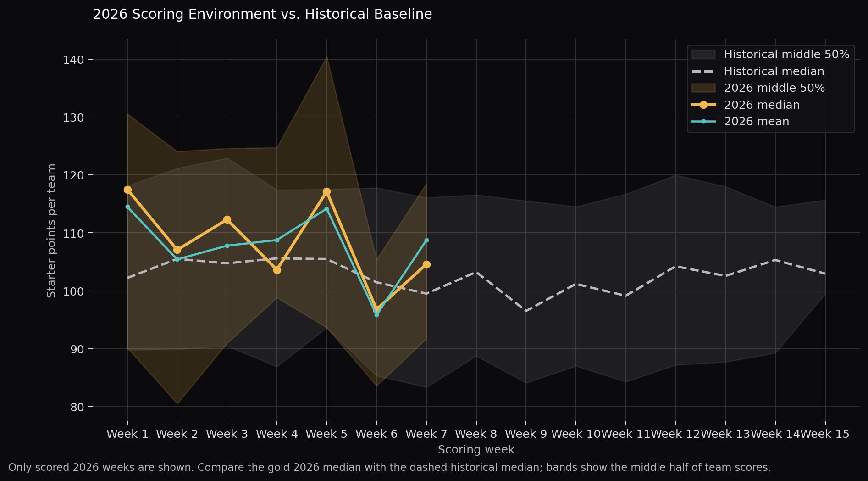
Task: Click the teal 2026 mean point at Week 7
Action: click(x=426, y=240)
